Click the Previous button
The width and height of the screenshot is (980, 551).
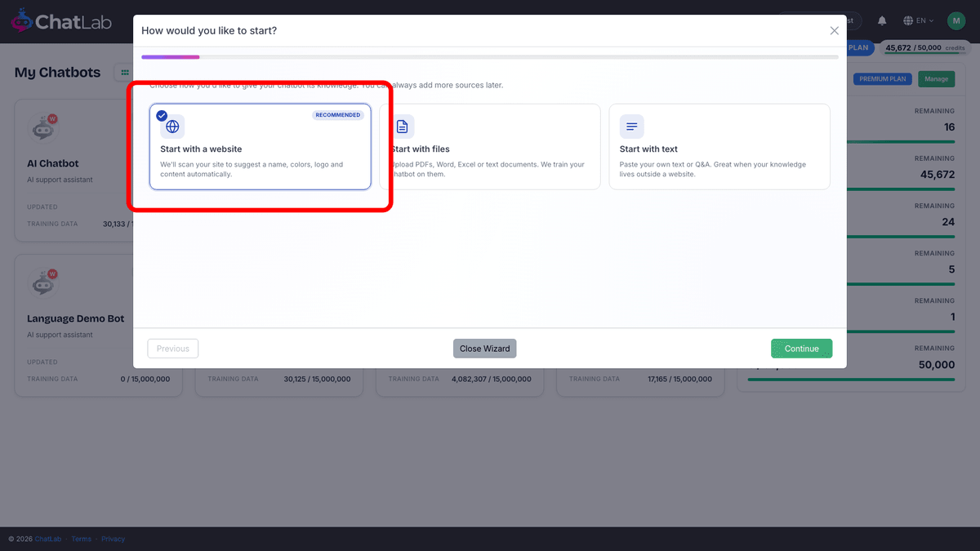173,349
